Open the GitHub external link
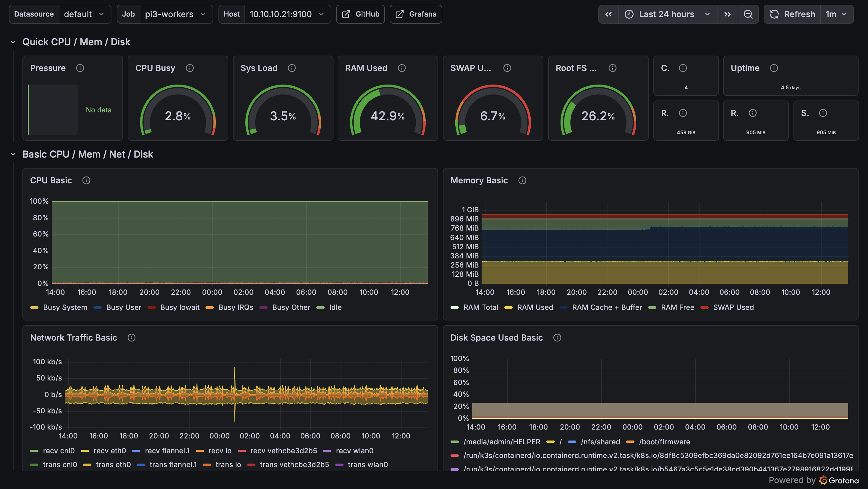This screenshot has height=489, width=868. [x=360, y=14]
